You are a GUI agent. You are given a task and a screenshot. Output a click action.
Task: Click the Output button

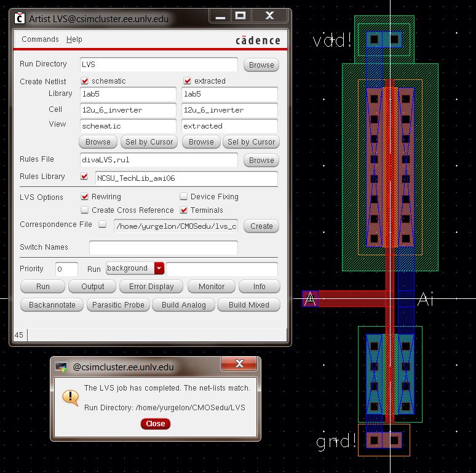92,286
